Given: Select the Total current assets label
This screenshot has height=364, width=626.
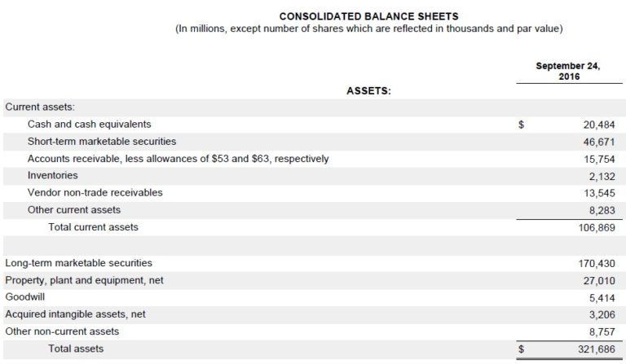Looking at the screenshot, I should (x=93, y=227).
